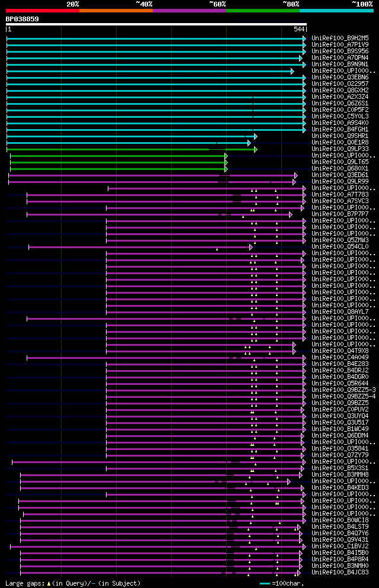
Task: Click the UniRef100_Q54CL0 entry
Action: tap(340, 246)
